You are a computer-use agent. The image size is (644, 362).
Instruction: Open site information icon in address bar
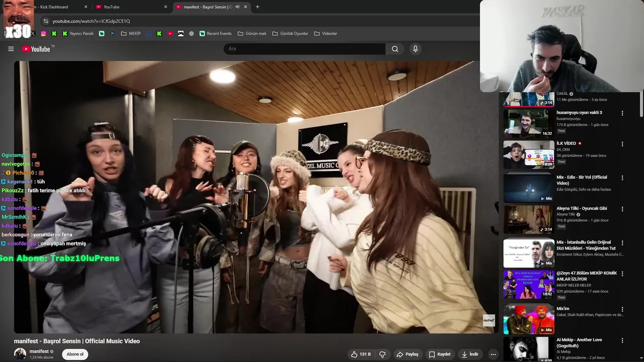[x=46, y=21]
